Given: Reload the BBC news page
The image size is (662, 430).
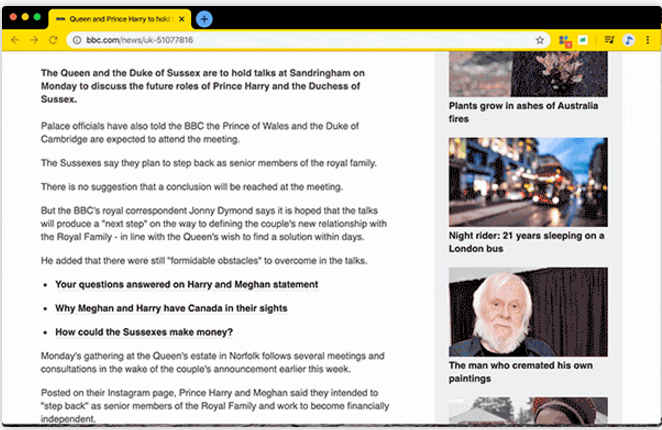Looking at the screenshot, I should pyautogui.click(x=53, y=40).
